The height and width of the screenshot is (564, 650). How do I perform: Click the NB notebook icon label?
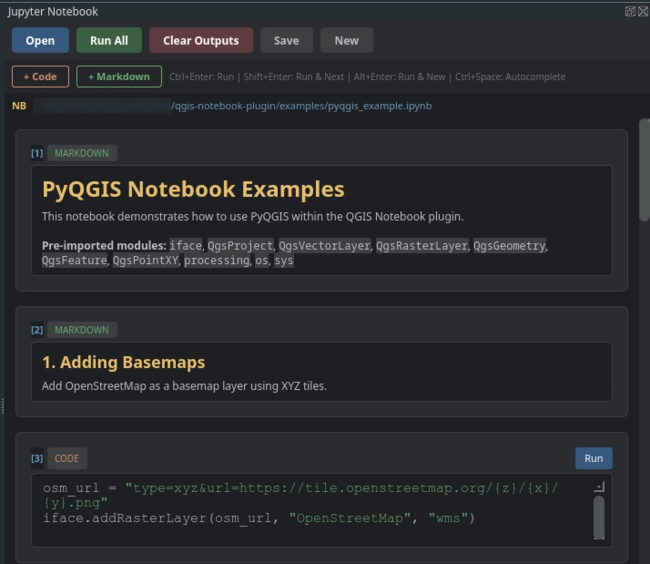click(19, 105)
